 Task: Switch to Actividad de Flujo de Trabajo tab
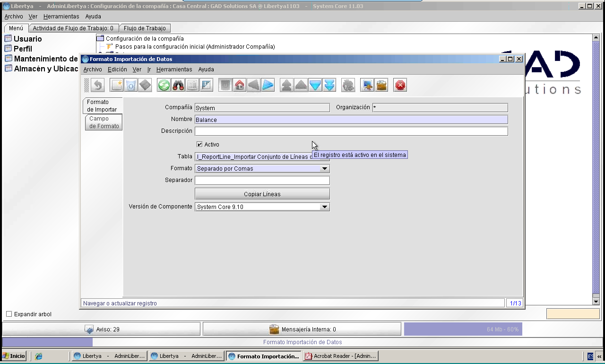73,28
